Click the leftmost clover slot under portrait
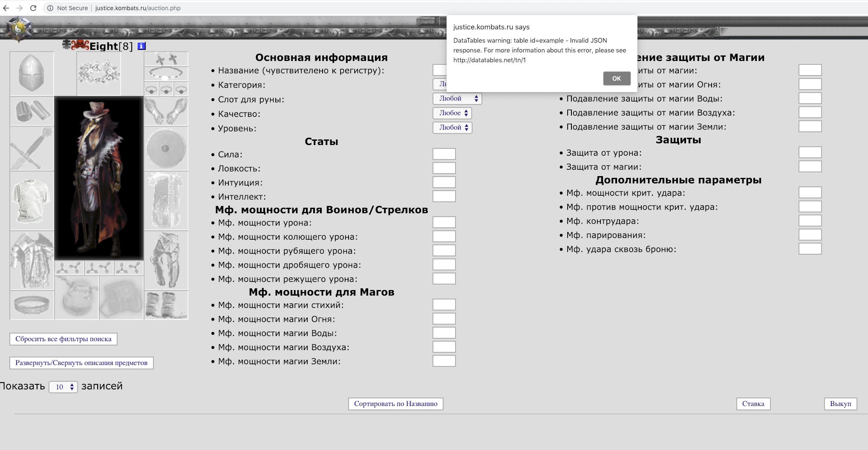868x450 pixels. click(x=69, y=268)
